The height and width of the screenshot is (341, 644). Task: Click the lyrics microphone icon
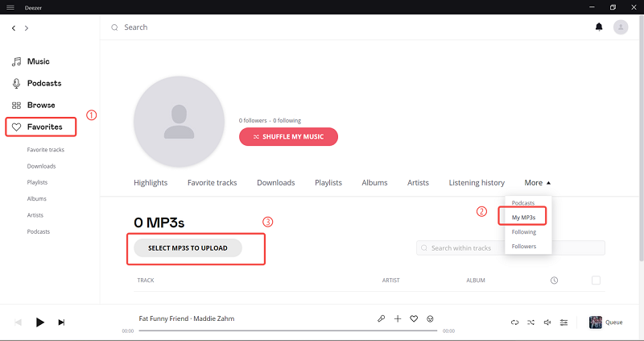[x=381, y=319]
